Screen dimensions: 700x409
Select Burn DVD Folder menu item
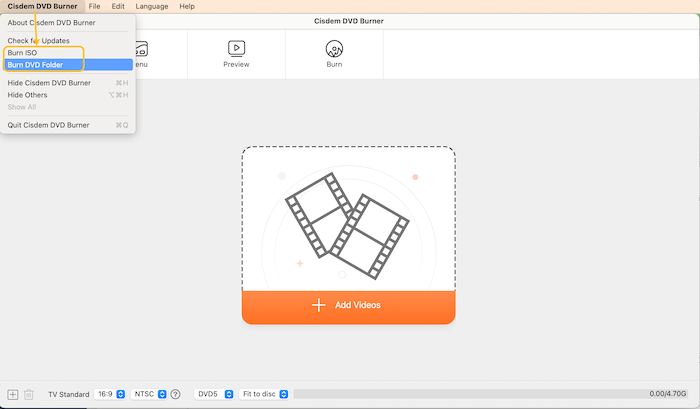(x=68, y=65)
